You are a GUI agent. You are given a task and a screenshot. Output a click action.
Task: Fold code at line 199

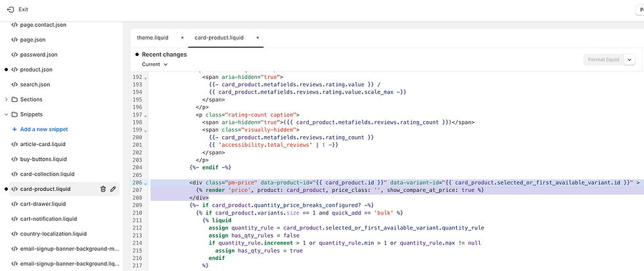(145, 130)
